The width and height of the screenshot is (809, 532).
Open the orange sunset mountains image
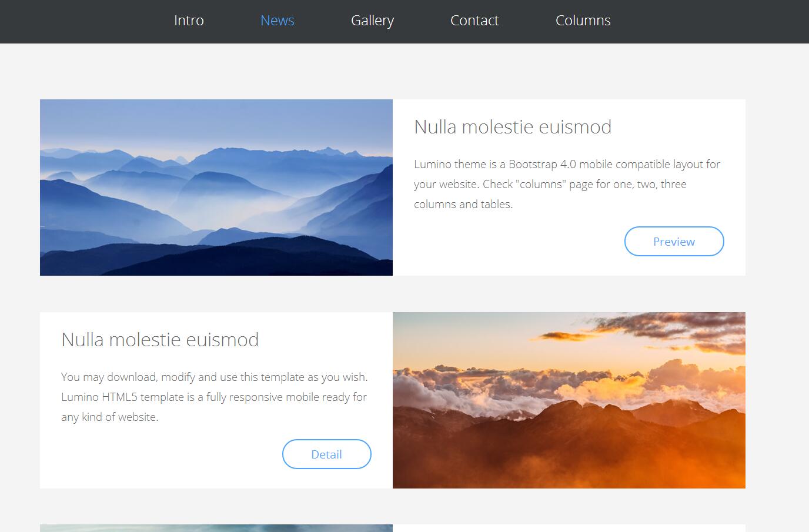point(569,400)
